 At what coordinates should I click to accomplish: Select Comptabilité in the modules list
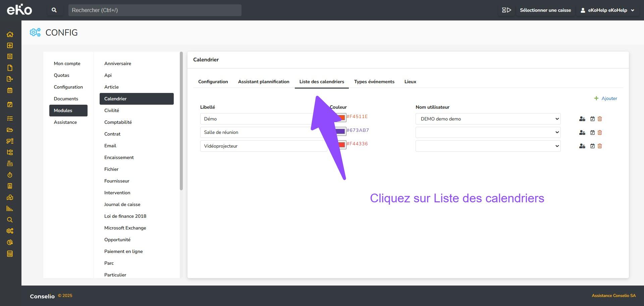[x=118, y=122]
